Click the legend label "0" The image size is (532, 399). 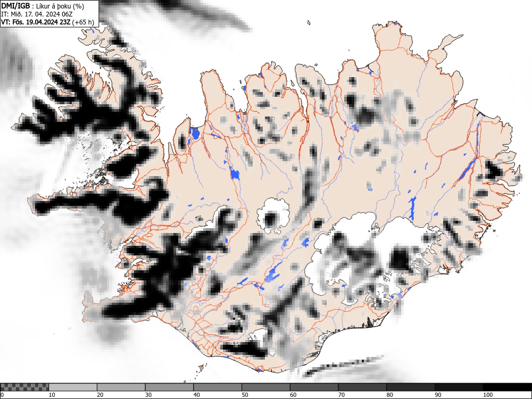click(x=2, y=395)
